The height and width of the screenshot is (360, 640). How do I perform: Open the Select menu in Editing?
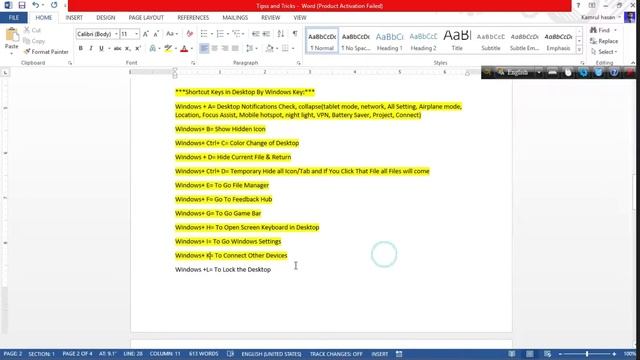(604, 52)
